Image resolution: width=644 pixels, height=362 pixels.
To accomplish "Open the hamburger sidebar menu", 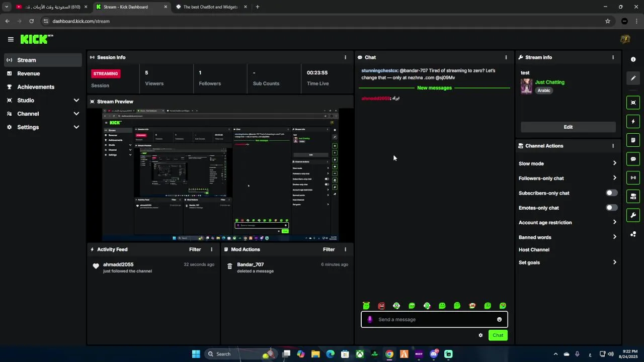I will [x=11, y=39].
